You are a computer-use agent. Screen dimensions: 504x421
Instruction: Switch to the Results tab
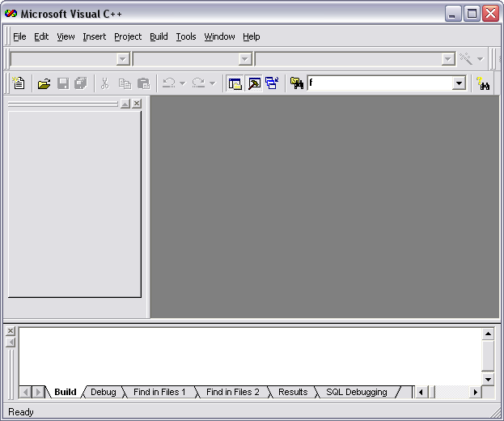click(293, 392)
